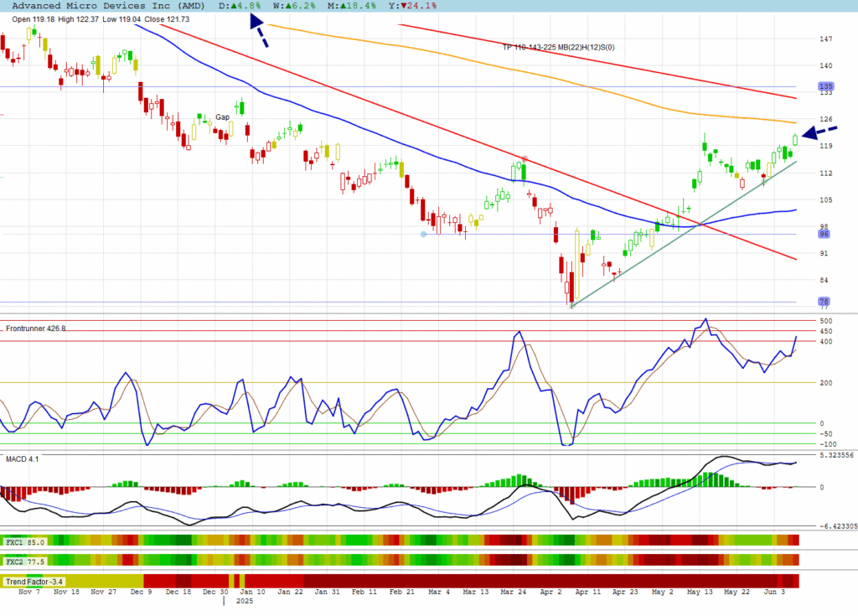Screen dimensions: 858x616
Task: Click the FXC1 85.0 label
Action: click(x=25, y=542)
